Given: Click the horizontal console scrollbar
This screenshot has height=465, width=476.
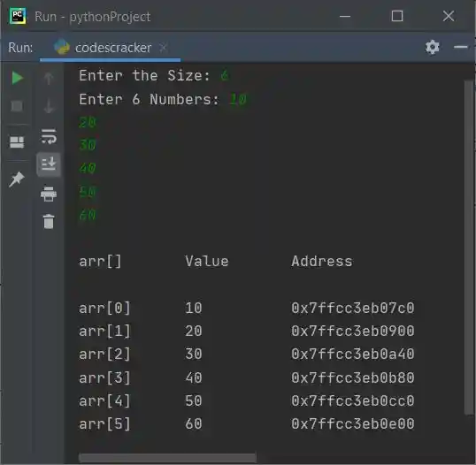Looking at the screenshot, I should [167, 457].
